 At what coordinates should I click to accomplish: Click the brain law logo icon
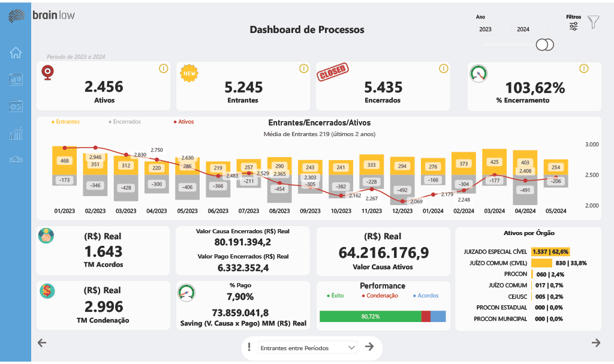[16, 16]
